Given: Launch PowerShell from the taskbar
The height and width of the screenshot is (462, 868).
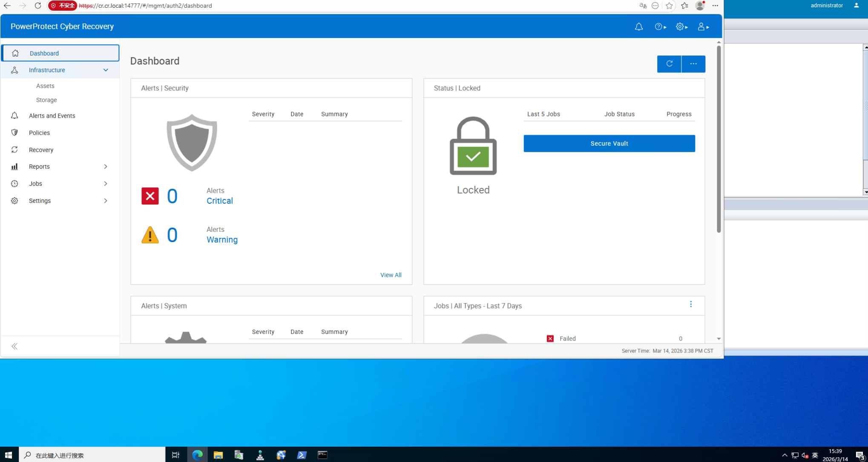Looking at the screenshot, I should pyautogui.click(x=302, y=455).
